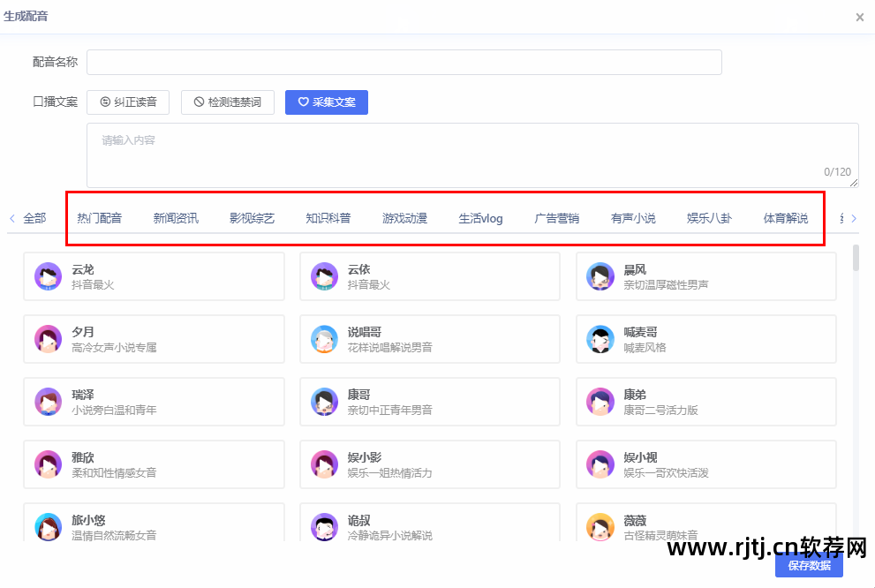Select the 云依 voice avatar icon

pyautogui.click(x=324, y=276)
